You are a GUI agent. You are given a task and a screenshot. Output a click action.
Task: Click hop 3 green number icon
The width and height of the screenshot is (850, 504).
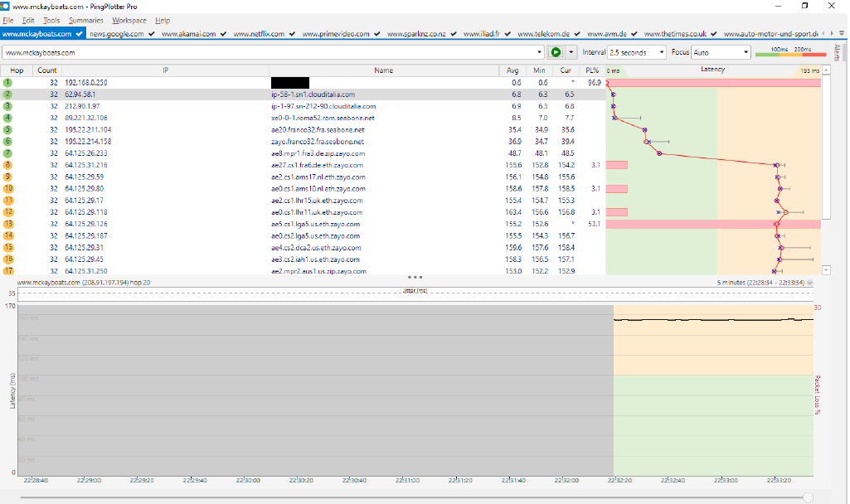coord(7,106)
